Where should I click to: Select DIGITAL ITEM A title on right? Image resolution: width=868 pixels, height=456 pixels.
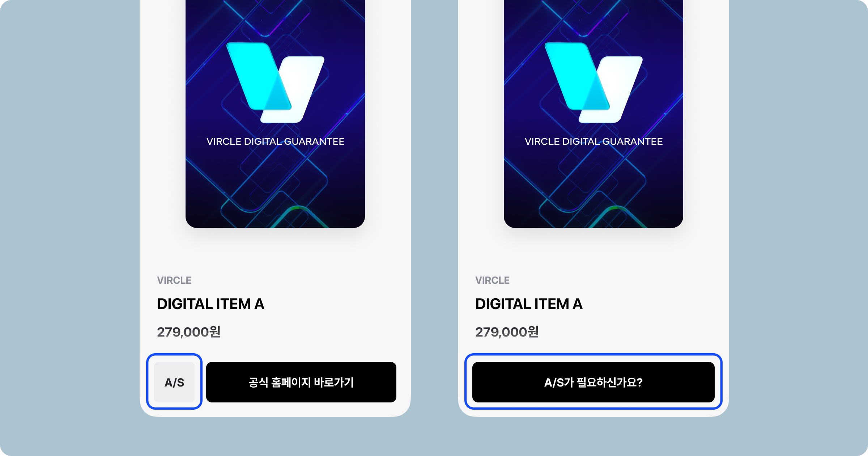pyautogui.click(x=529, y=304)
